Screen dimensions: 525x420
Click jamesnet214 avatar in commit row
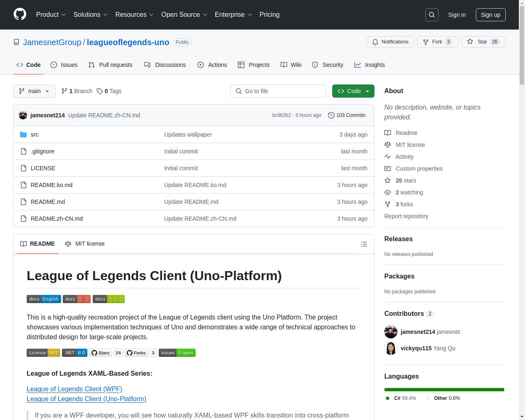coord(23,115)
